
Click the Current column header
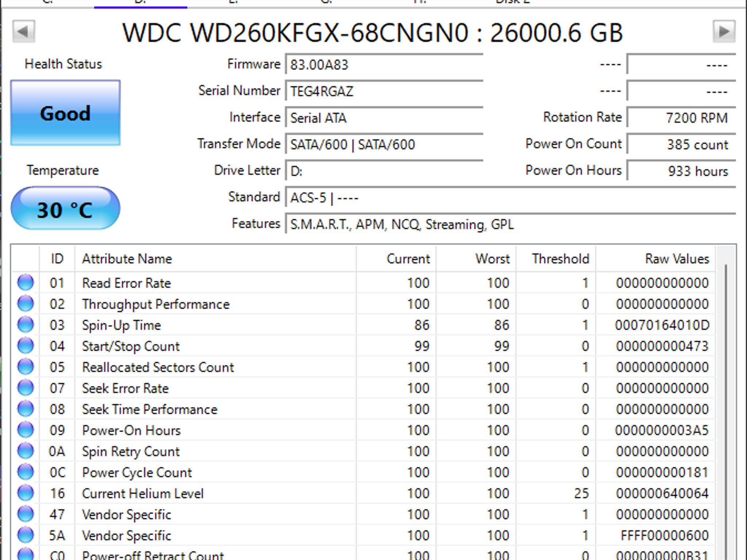[x=396, y=259]
